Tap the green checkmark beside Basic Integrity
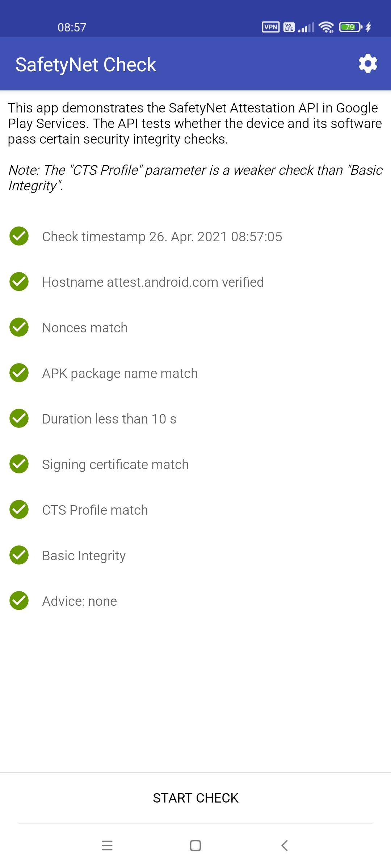Viewport: 391px width, 868px height. click(x=19, y=555)
